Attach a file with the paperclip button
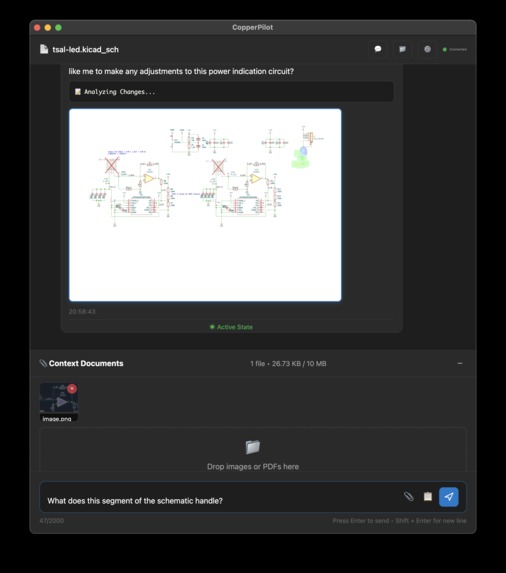 pyautogui.click(x=408, y=496)
